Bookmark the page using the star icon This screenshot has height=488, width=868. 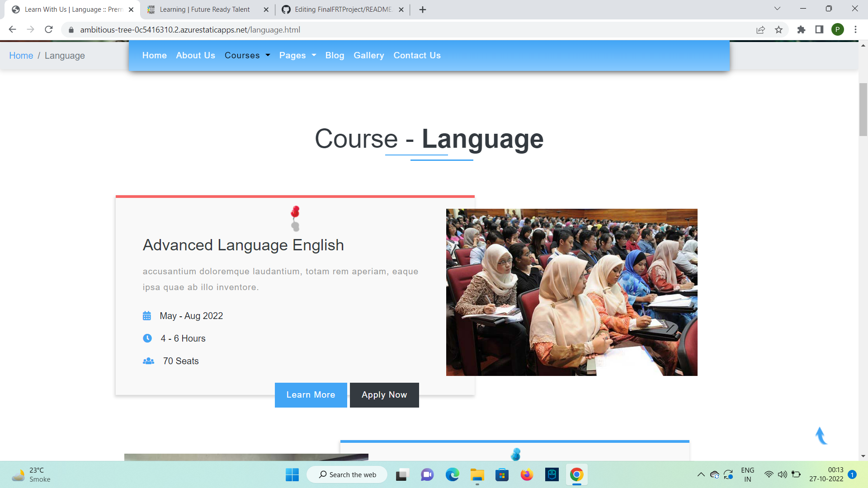tap(779, 30)
